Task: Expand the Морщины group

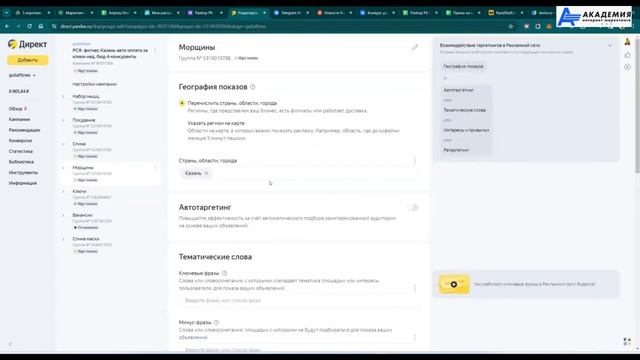Action: coord(63,168)
